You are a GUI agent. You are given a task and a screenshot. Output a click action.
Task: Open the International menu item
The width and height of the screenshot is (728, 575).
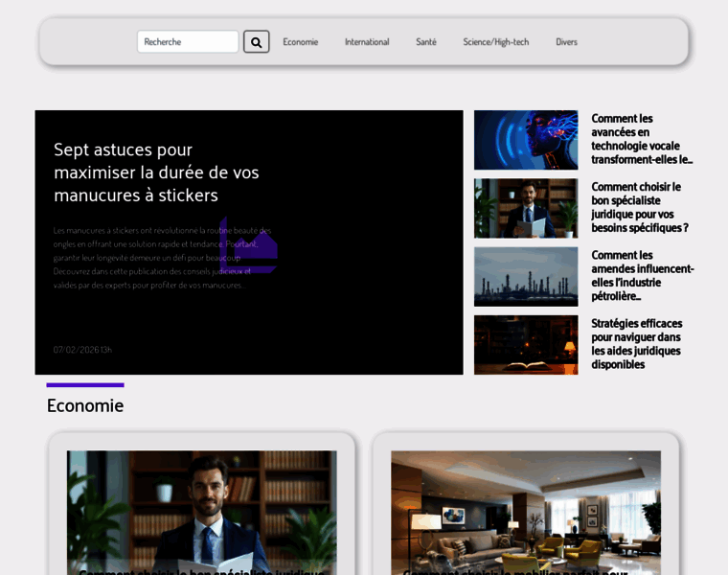click(x=367, y=42)
